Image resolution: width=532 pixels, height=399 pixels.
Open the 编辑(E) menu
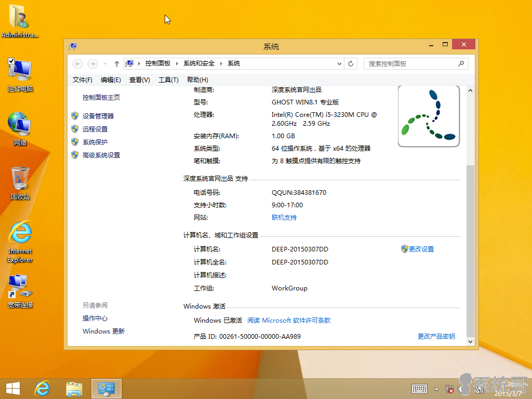111,79
